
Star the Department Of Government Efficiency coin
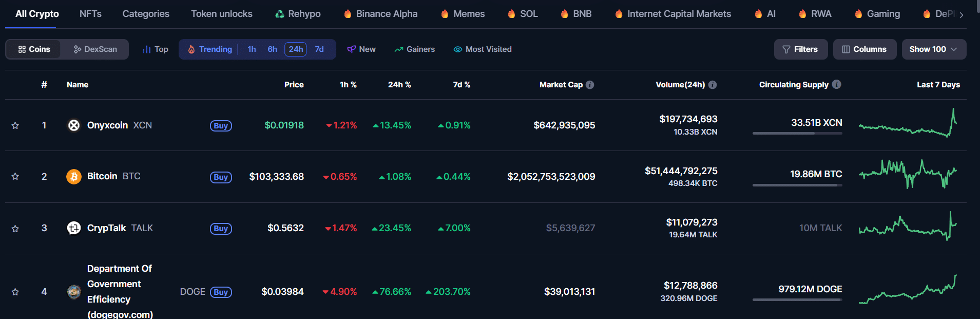click(15, 292)
